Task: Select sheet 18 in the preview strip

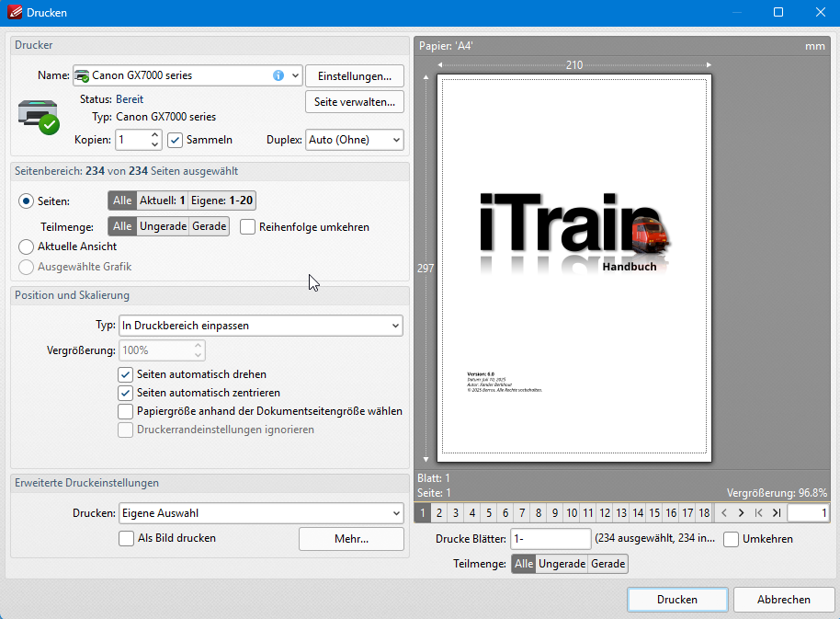Action: 705,513
